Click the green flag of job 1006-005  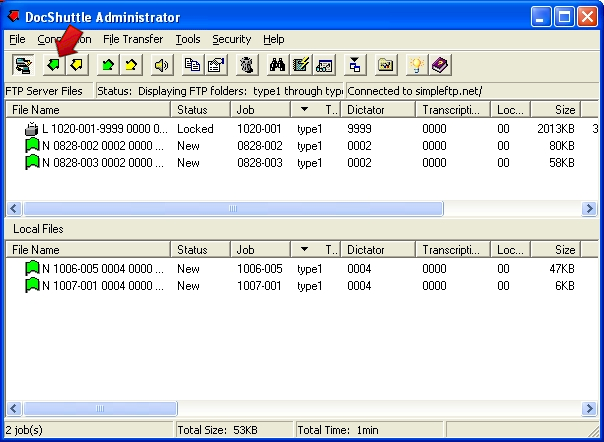[x=32, y=268]
